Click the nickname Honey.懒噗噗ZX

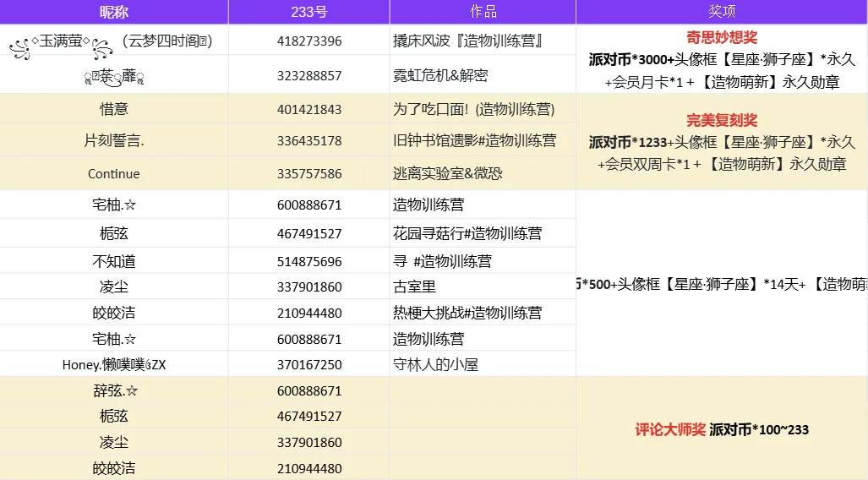click(114, 365)
